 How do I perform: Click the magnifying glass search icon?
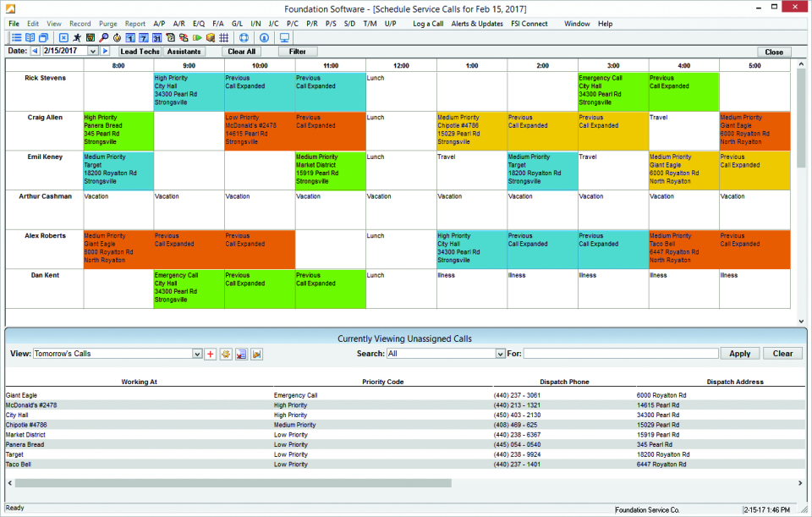pyautogui.click(x=103, y=38)
